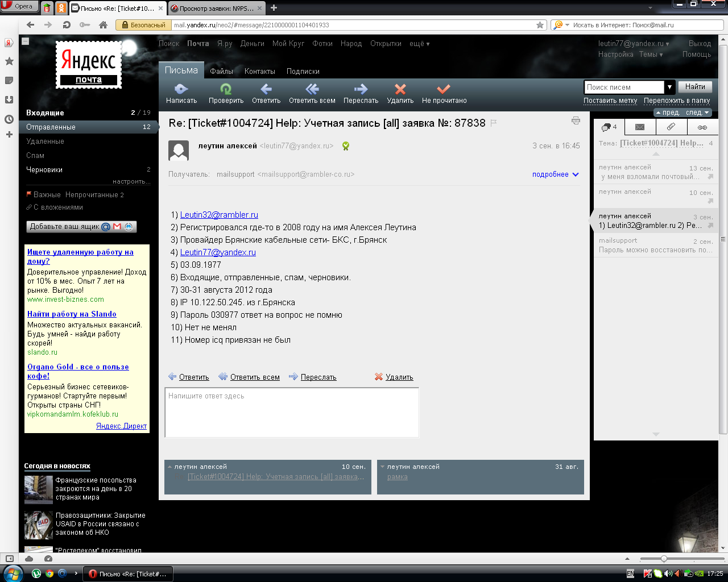Select the chain link tab in the right panel
This screenshot has height=582, width=728.
702,127
